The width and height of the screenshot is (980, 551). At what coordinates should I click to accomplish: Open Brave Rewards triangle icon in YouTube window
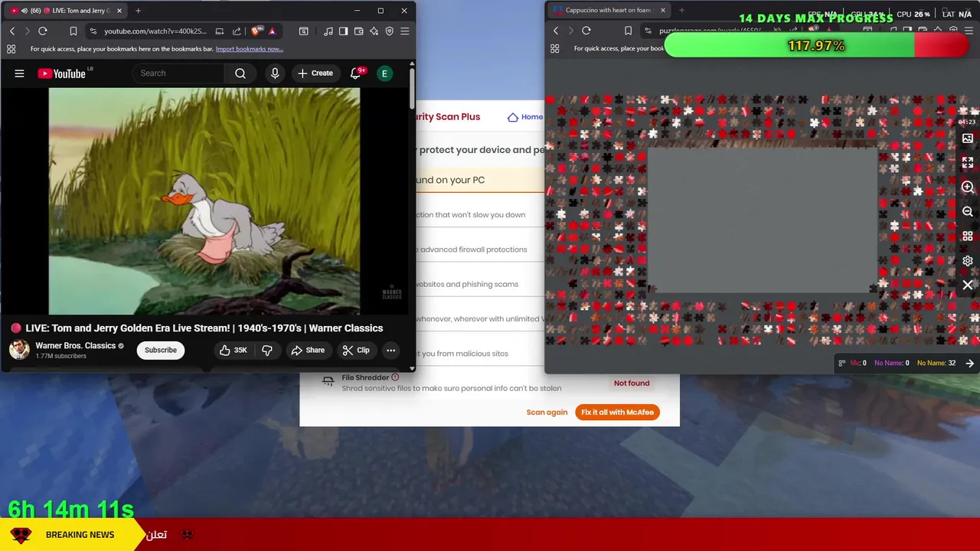(x=272, y=31)
